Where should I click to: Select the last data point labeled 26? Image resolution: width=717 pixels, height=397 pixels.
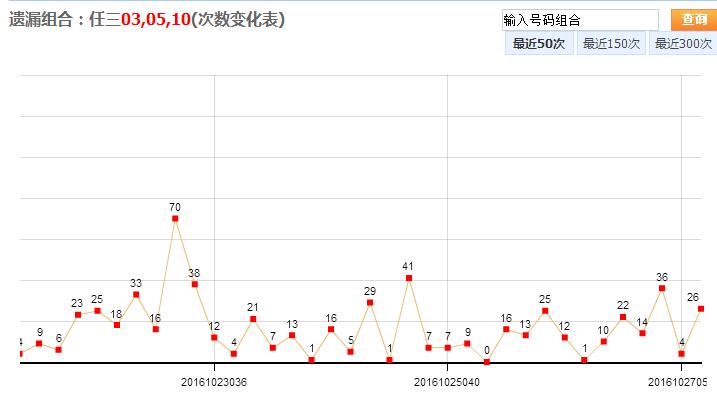[x=701, y=309]
